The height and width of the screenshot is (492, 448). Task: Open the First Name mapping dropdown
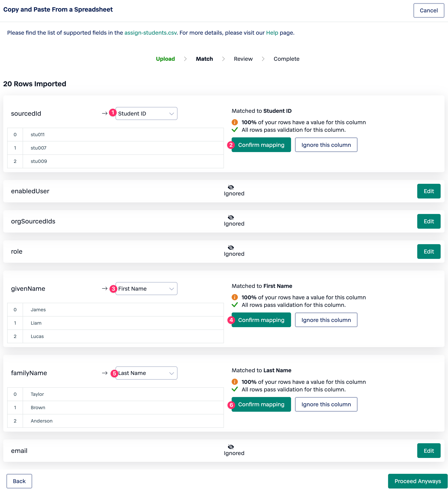coord(146,289)
